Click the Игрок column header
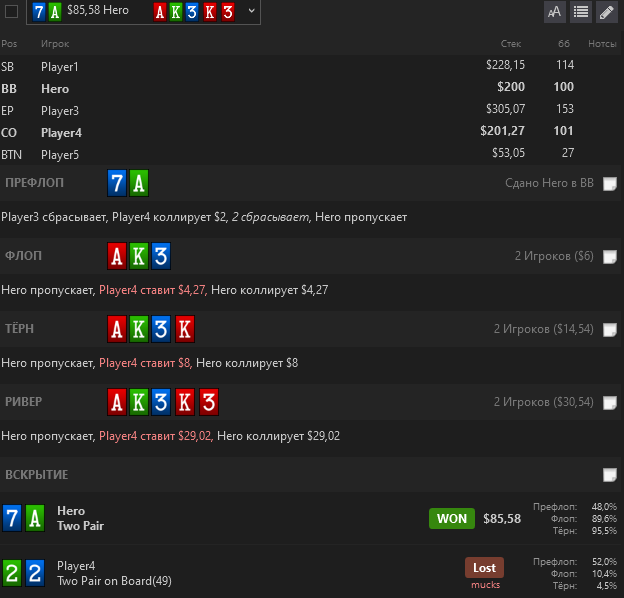The image size is (624, 598). [x=55, y=44]
